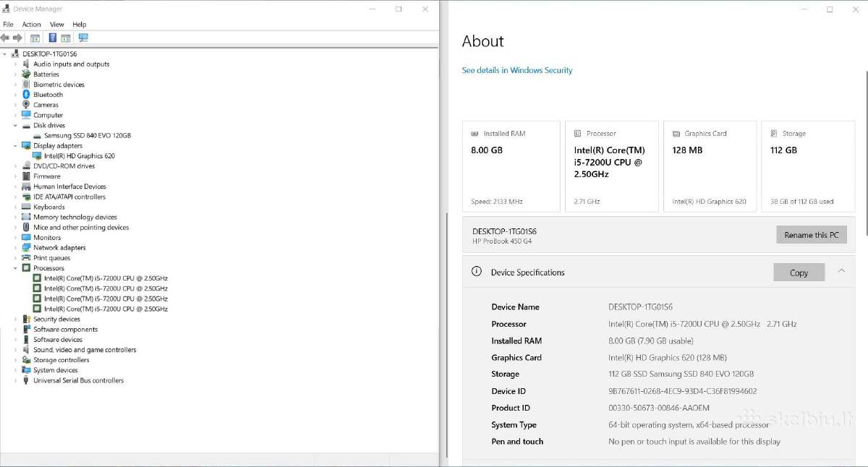Collapse the Display adapters category arrow
This screenshot has height=467, width=868.
(x=15, y=145)
